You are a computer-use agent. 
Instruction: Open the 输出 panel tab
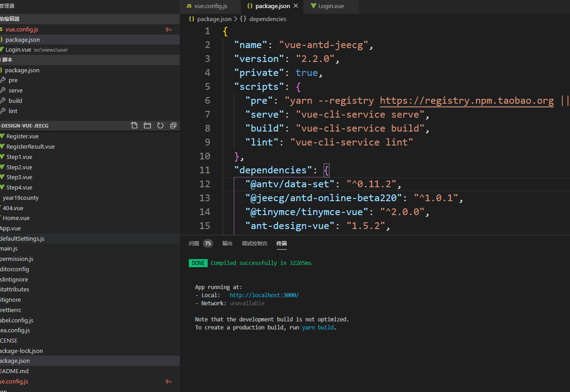227,243
